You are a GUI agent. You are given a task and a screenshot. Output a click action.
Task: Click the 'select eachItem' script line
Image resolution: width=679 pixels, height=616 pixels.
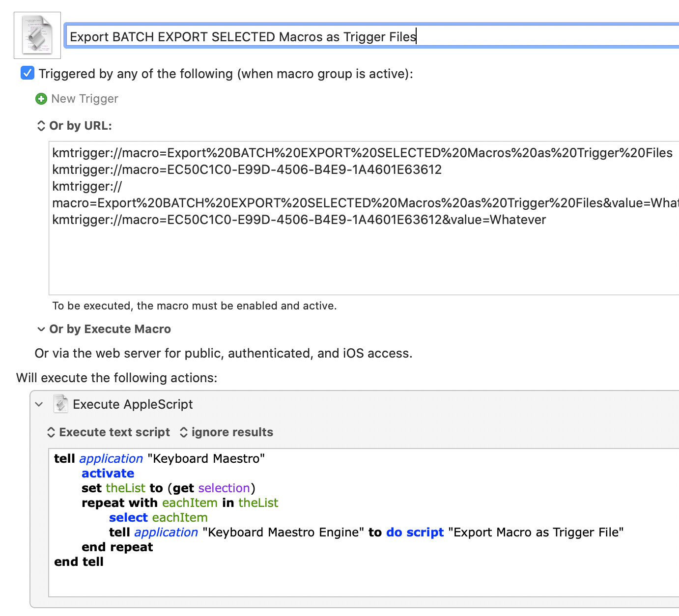click(158, 517)
